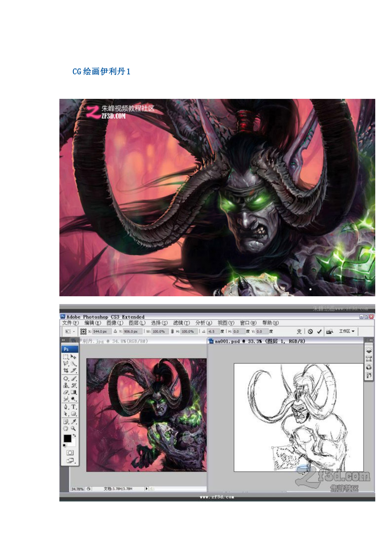392x554 pixels.
Task: Select the Shape tool
Action: pos(73,414)
